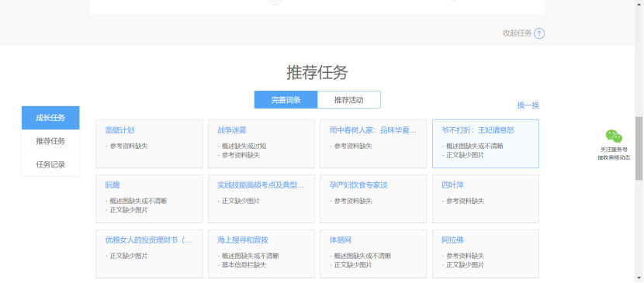The image size is (644, 283).
Task: Open the 面壁计划 entry
Action: tap(119, 130)
